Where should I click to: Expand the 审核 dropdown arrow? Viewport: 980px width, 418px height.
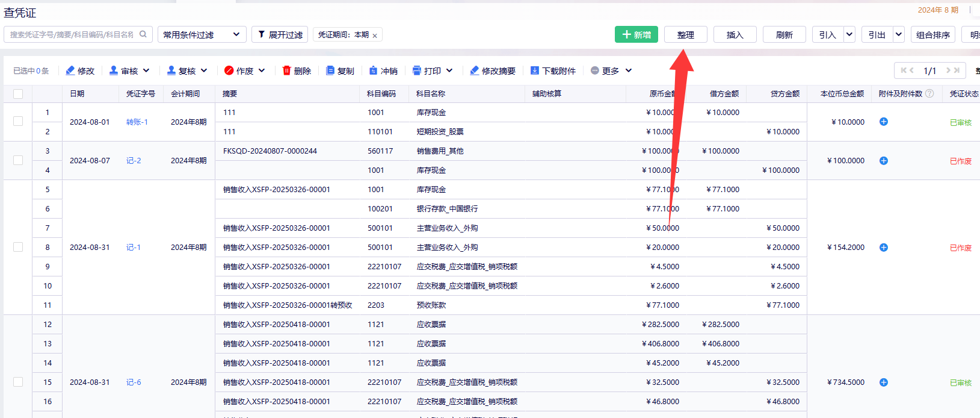(x=146, y=70)
